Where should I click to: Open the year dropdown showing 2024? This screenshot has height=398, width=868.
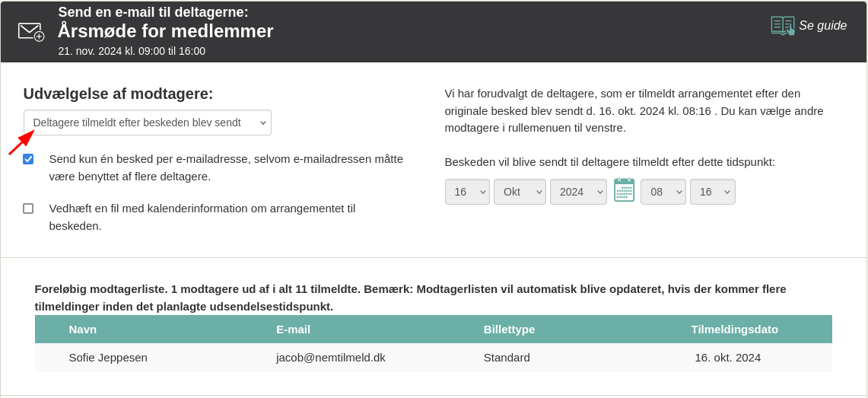[578, 192]
